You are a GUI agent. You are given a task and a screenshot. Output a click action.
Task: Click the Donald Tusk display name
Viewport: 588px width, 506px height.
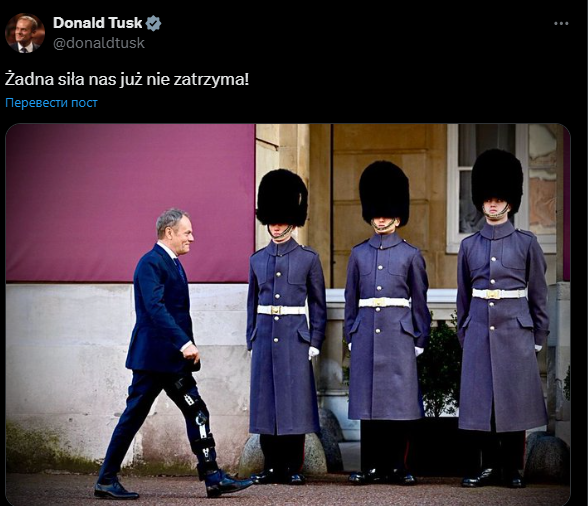point(98,23)
